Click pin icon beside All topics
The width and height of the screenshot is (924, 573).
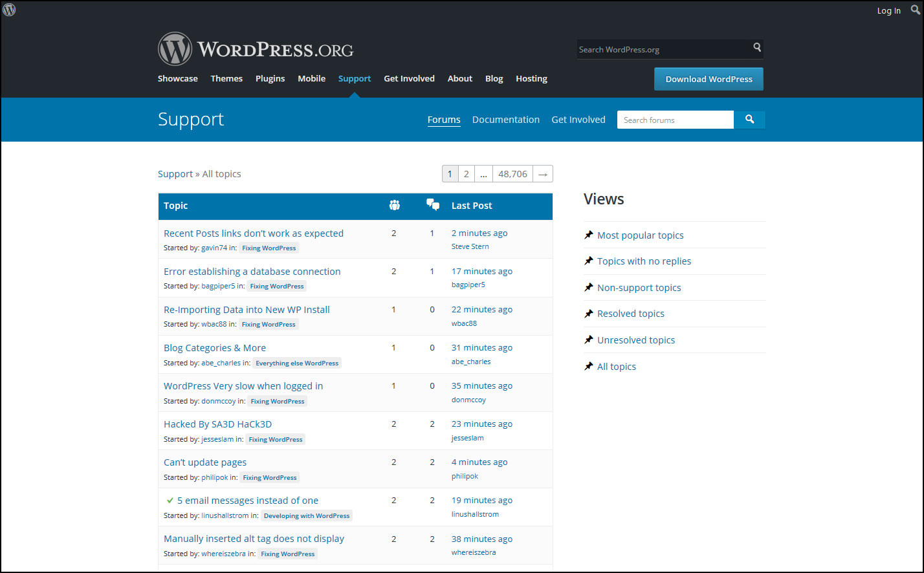(x=588, y=367)
